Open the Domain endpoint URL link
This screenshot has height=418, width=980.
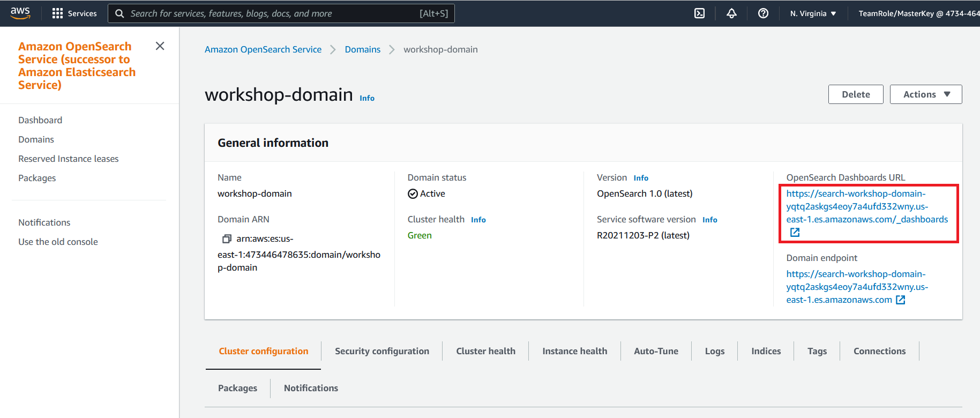(x=857, y=287)
